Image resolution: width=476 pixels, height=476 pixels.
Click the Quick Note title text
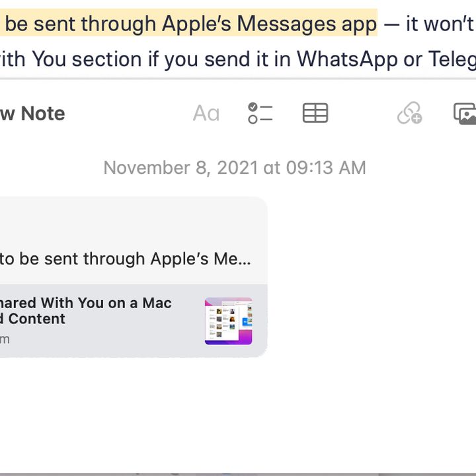pos(32,113)
